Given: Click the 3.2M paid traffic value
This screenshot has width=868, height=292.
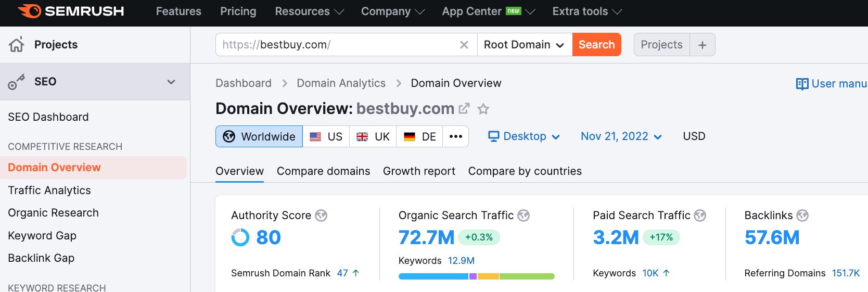Looking at the screenshot, I should [616, 237].
